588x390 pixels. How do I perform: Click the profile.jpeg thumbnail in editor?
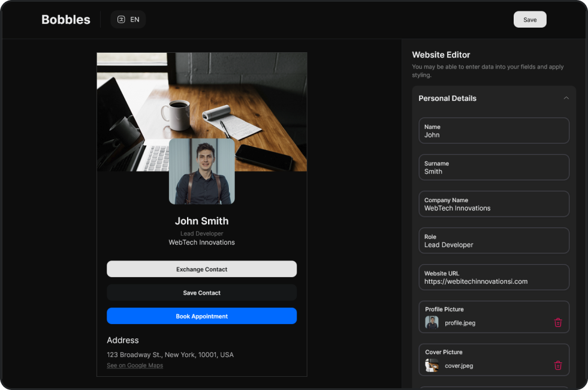point(432,322)
